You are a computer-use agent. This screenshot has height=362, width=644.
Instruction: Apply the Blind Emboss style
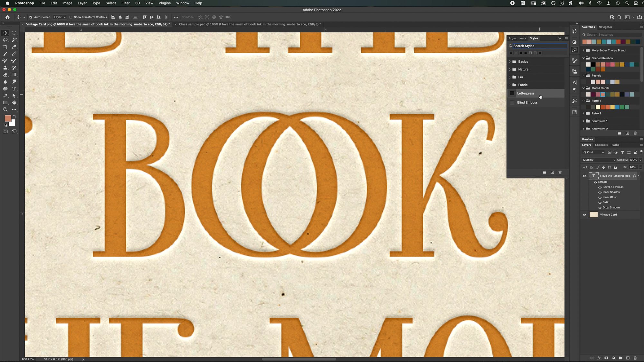[527, 103]
